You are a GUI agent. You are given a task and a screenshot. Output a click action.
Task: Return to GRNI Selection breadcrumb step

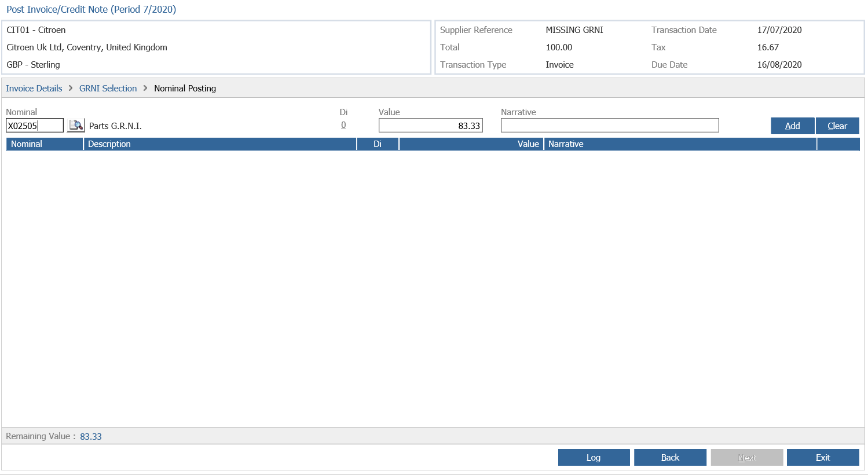click(108, 89)
